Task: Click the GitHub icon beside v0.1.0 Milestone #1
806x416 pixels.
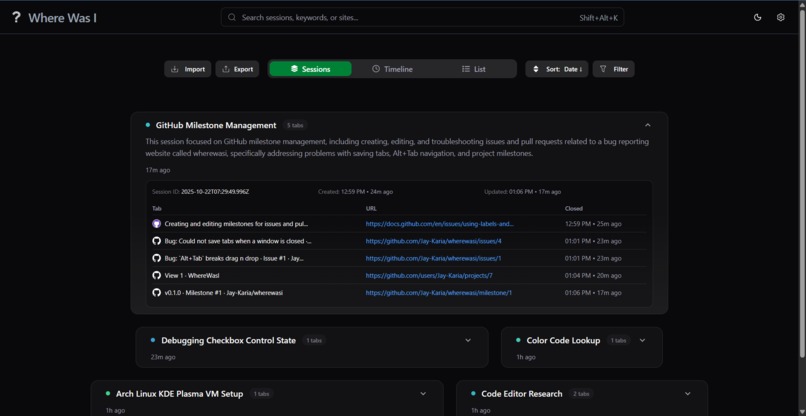Action: pos(157,293)
